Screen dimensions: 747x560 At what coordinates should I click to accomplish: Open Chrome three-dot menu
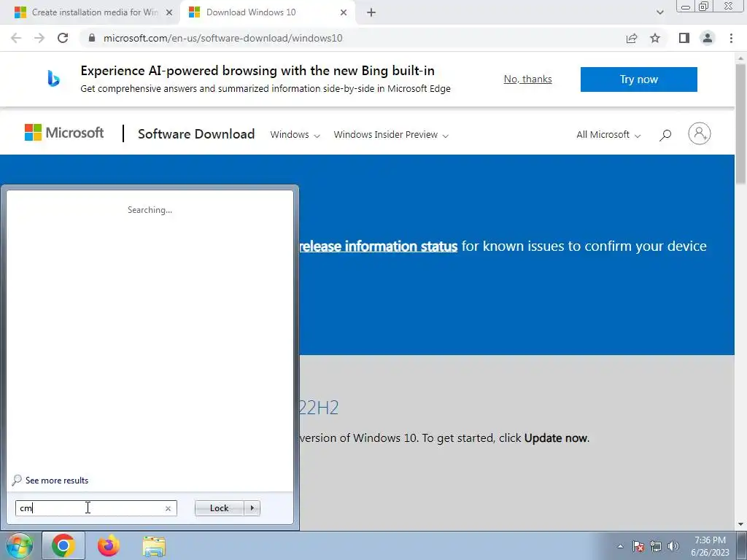click(x=731, y=38)
